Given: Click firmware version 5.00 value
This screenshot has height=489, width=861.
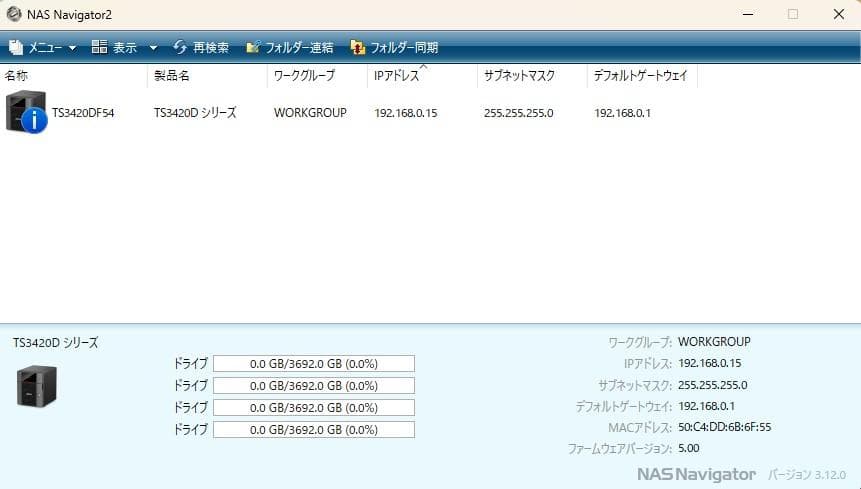Looking at the screenshot, I should click(x=689, y=448).
